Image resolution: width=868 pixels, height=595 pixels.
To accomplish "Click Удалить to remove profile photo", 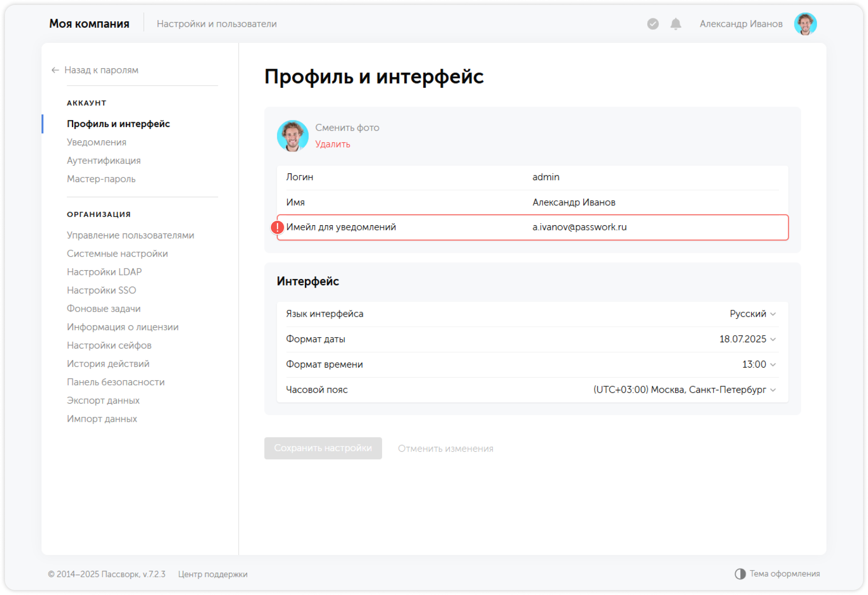I will (332, 144).
